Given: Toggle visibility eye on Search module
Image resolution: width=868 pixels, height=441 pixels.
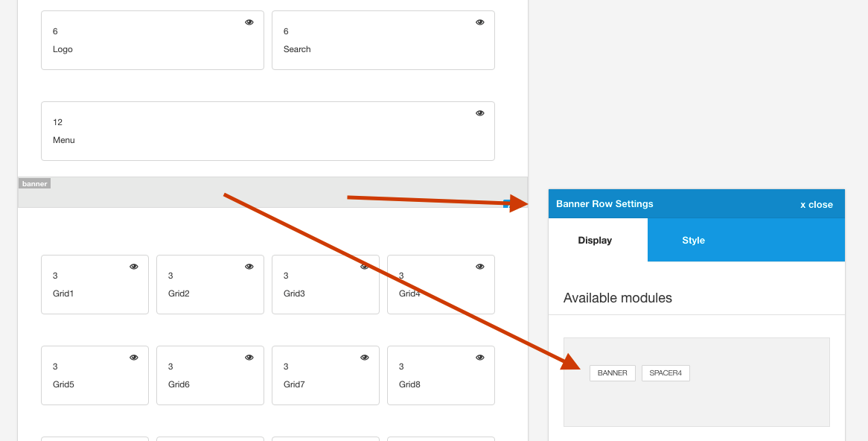Looking at the screenshot, I should click(480, 22).
